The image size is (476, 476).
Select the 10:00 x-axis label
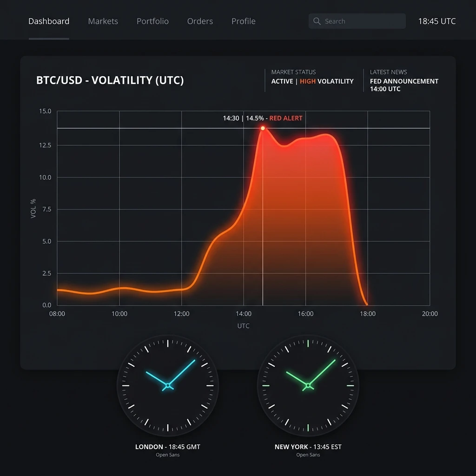(x=119, y=314)
